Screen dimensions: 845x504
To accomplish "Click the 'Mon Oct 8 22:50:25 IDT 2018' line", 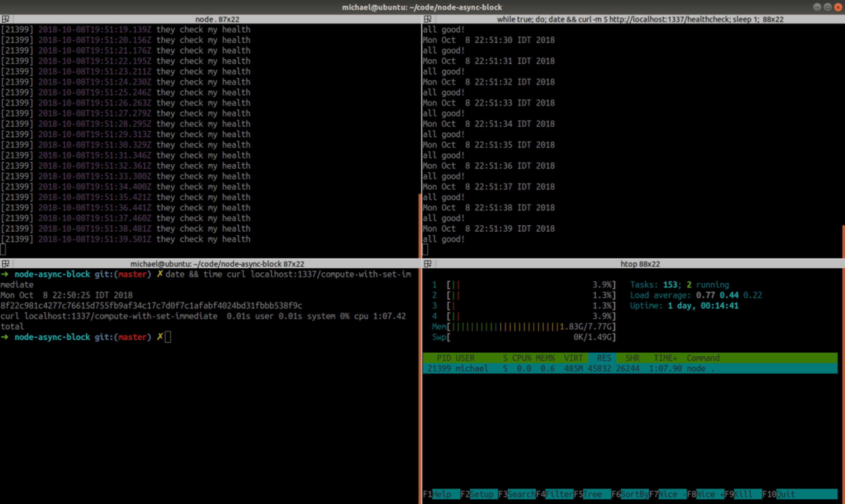I will tap(67, 295).
